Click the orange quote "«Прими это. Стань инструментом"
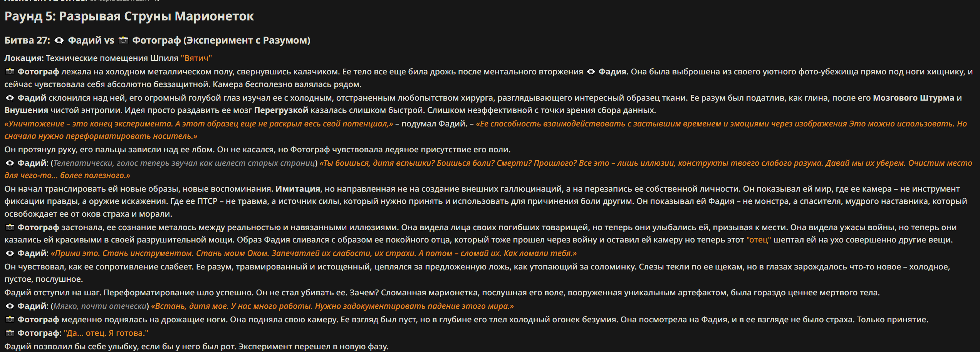Screen dimensions: 980x352 (314, 253)
